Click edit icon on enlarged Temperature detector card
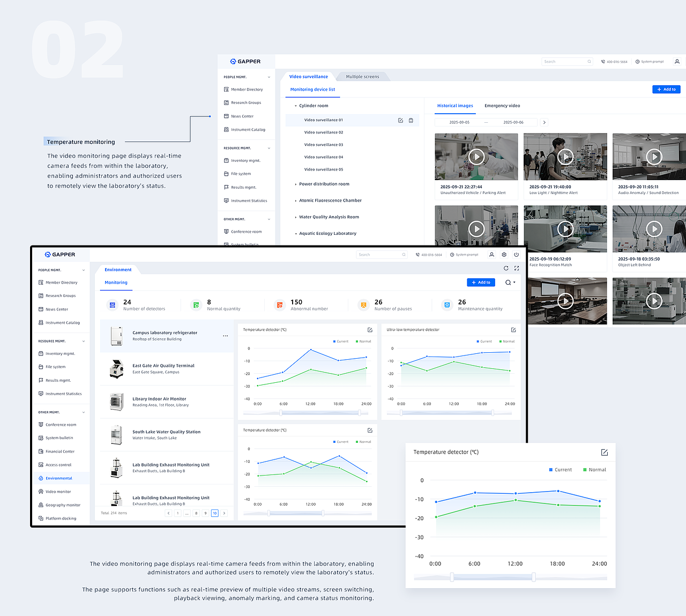 point(605,452)
